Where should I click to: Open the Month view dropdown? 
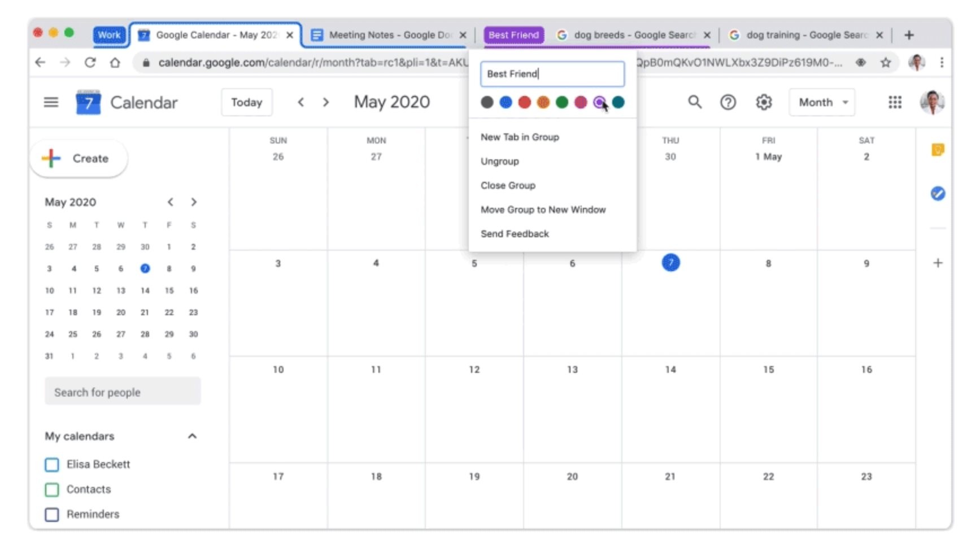[821, 102]
